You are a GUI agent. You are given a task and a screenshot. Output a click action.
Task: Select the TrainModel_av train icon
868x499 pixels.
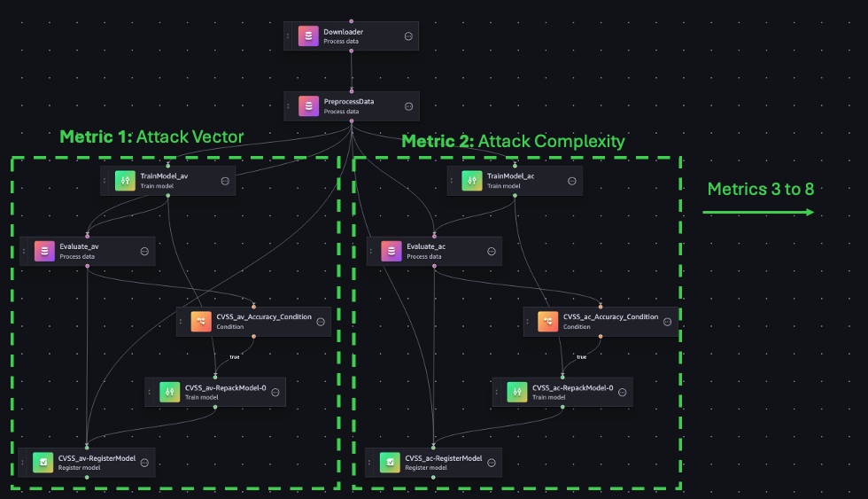pyautogui.click(x=125, y=181)
